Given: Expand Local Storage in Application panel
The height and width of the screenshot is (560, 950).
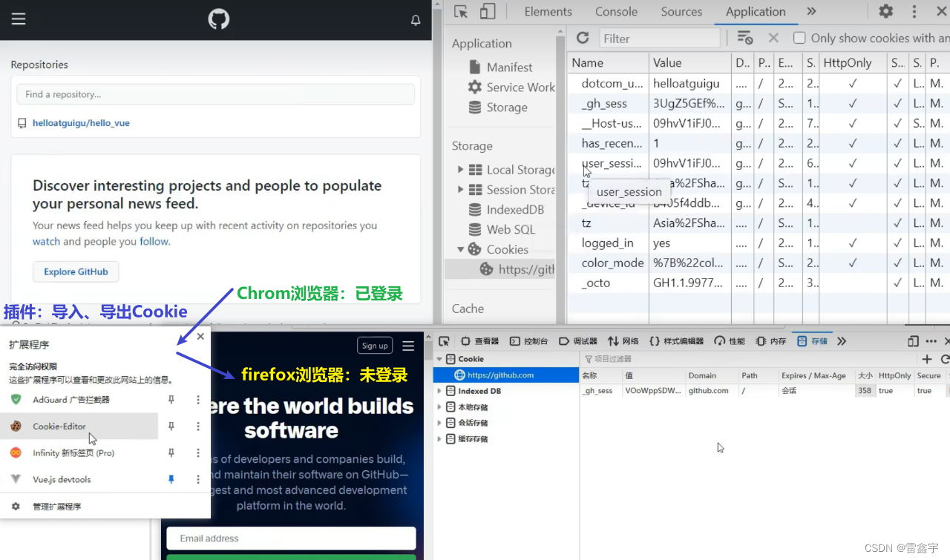Looking at the screenshot, I should pyautogui.click(x=461, y=169).
